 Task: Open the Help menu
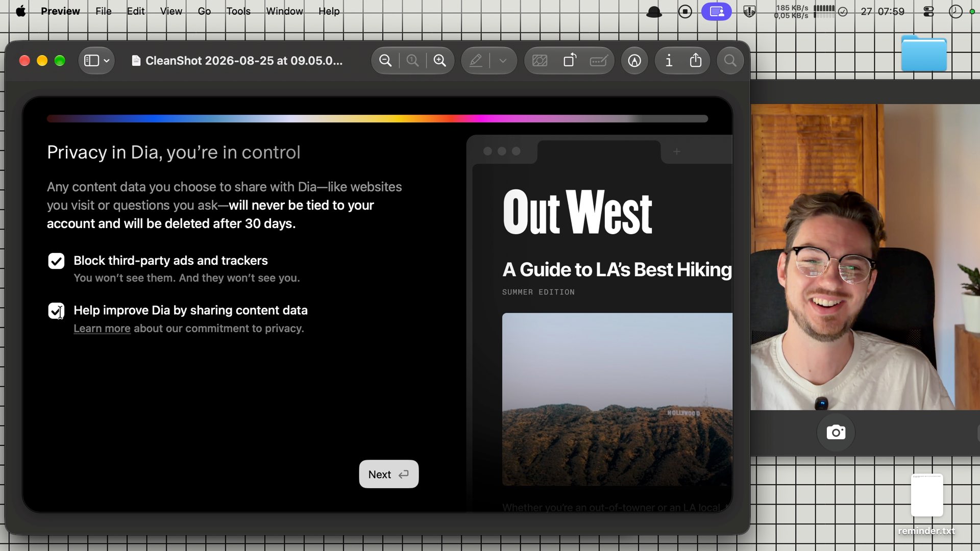[329, 11]
